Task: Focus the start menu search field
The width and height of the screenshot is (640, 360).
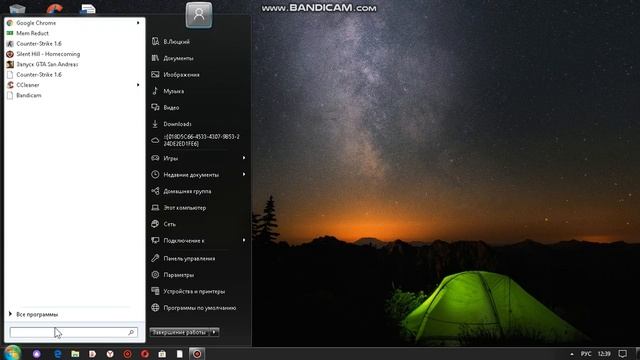Action: 73,332
